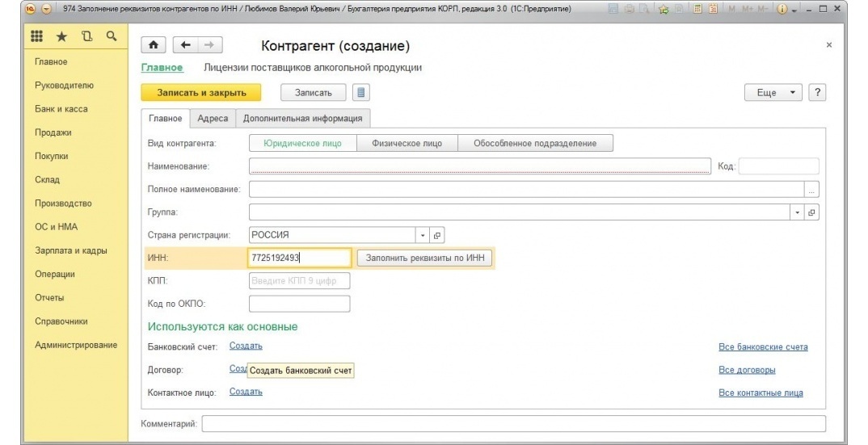This screenshot has height=445, width=868.
Task: Click into the Наименование input field
Action: (x=479, y=166)
